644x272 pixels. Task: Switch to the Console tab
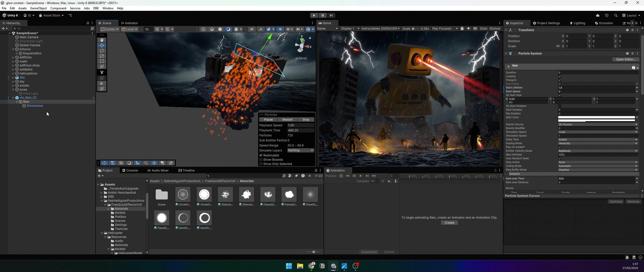coord(130,171)
